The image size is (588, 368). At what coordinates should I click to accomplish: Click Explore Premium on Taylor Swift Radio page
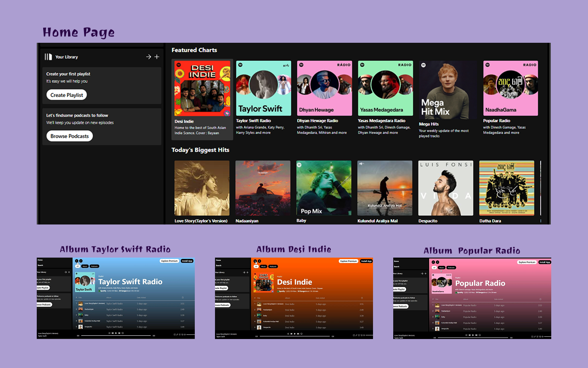170,261
